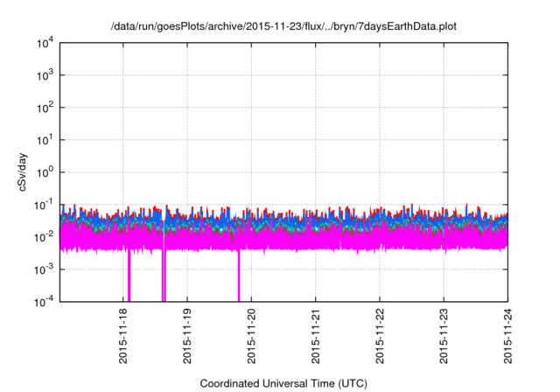Viewport: 560px width, 392px height.
Task: Click the 10^-4 y-axis tick label
Action: [45, 302]
